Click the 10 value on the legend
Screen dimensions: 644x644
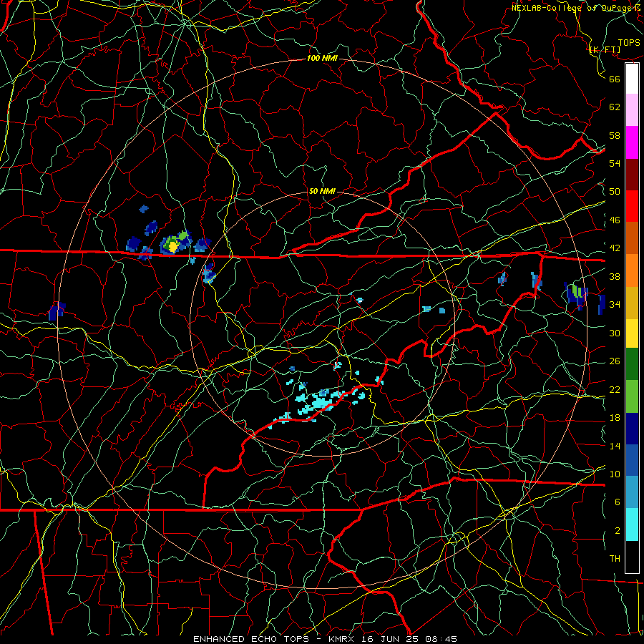click(615, 474)
